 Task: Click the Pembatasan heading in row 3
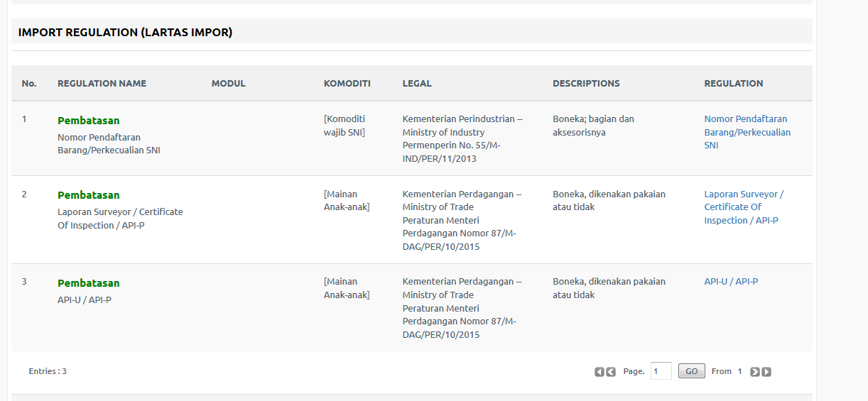89,283
